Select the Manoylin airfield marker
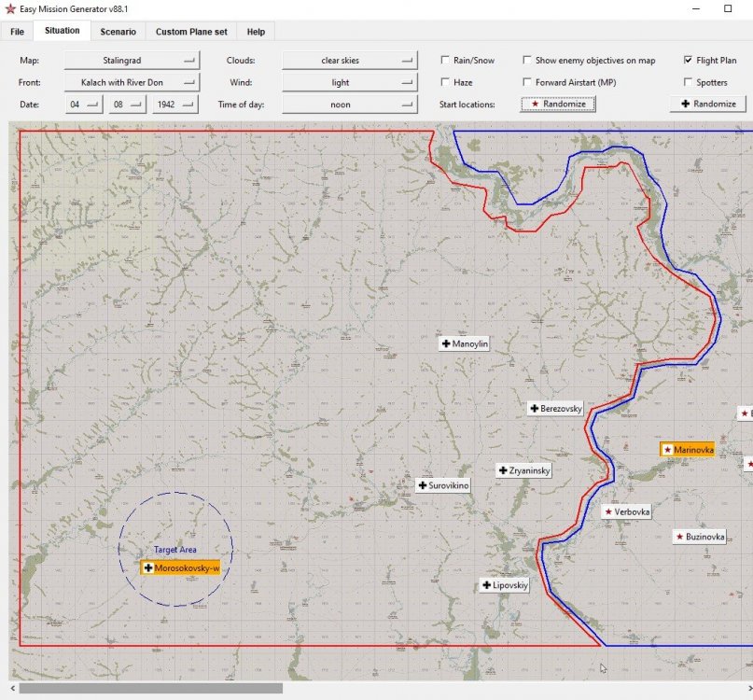This screenshot has height=700, width=753. pos(465,343)
